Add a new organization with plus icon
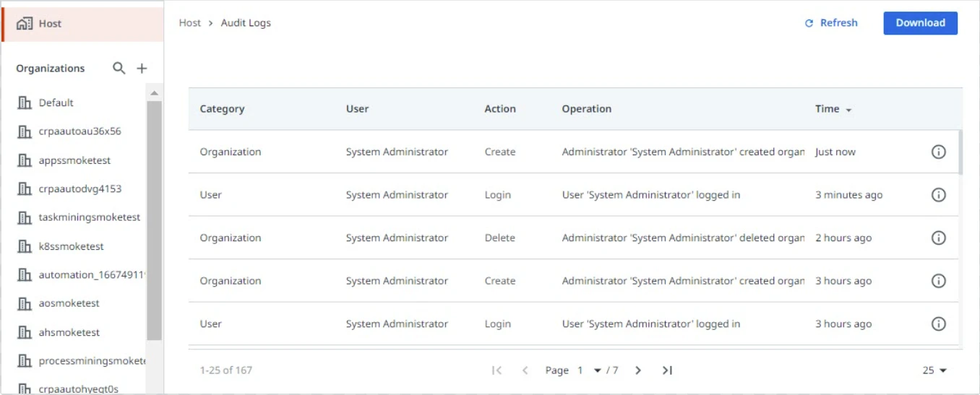 click(x=142, y=69)
